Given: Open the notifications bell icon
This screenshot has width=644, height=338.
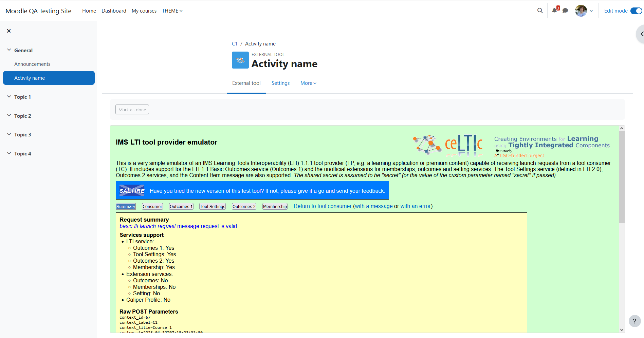Looking at the screenshot, I should (554, 11).
